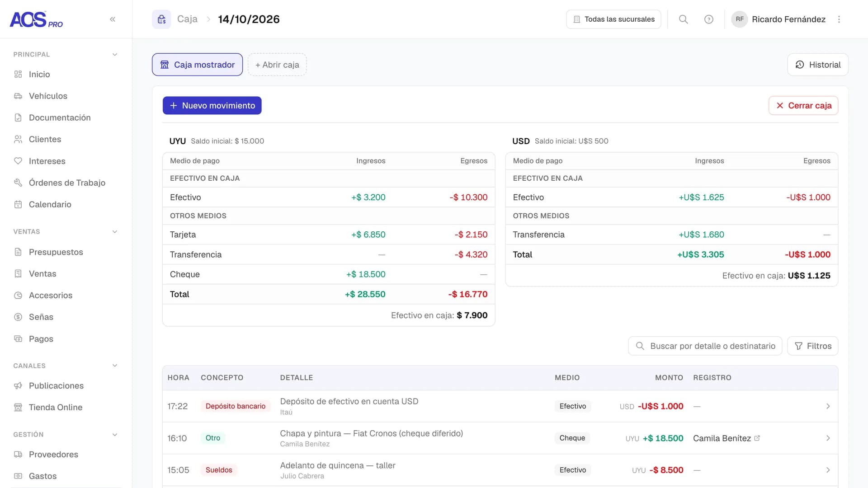Expand the 17:22 Depósito bancario row chevron
Image resolution: width=868 pixels, height=488 pixels.
coord(828,406)
